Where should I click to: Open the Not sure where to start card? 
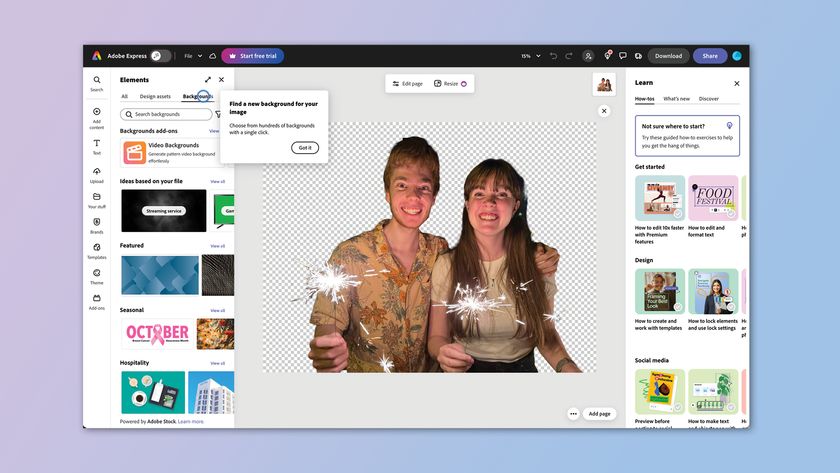point(687,136)
